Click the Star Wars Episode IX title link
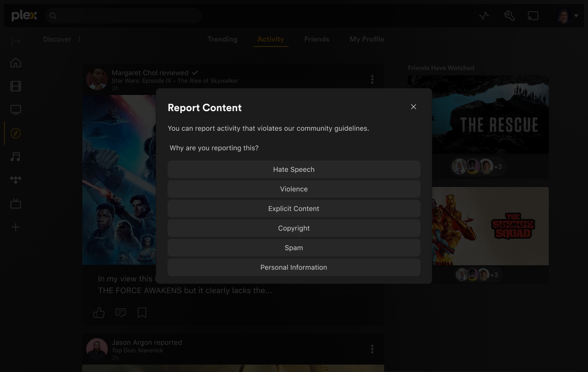 click(175, 81)
